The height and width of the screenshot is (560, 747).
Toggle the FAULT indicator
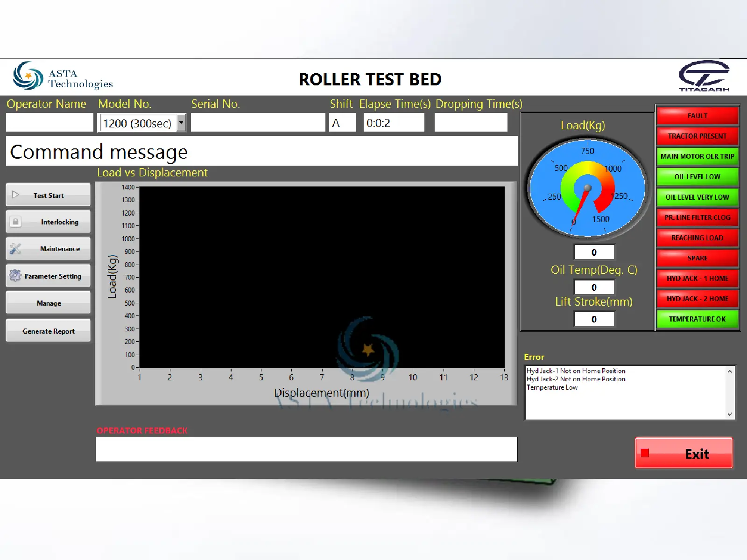(x=697, y=116)
